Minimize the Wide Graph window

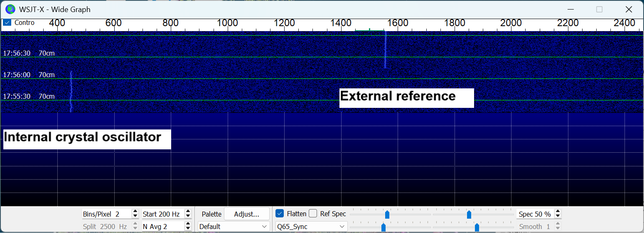click(x=571, y=9)
